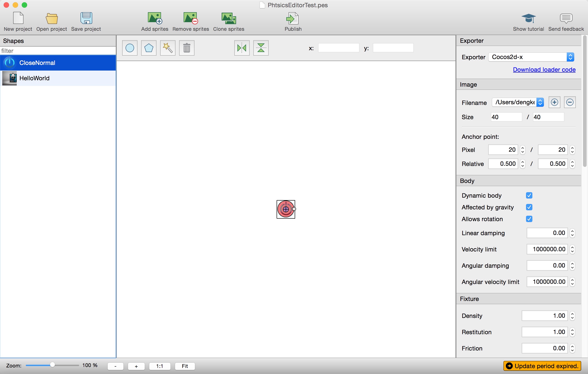The image size is (588, 374).
Task: Click the Linear damping value field
Action: pyautogui.click(x=547, y=233)
